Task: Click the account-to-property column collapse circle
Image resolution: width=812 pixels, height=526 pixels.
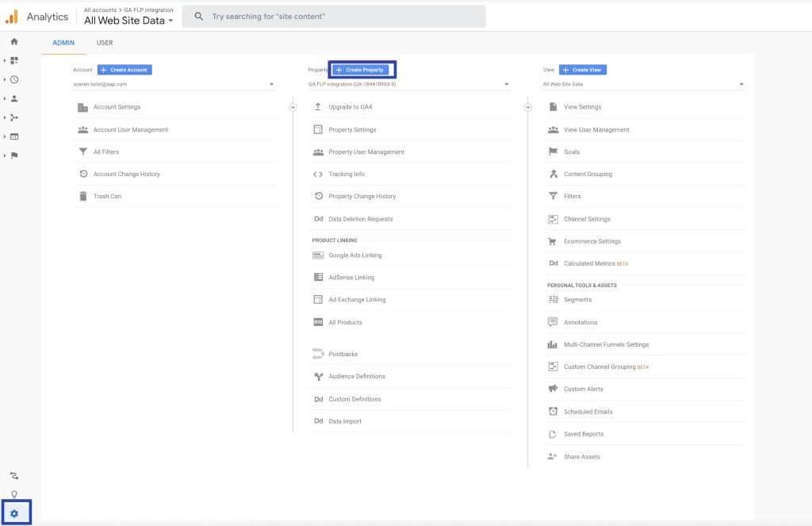Action: (293, 107)
